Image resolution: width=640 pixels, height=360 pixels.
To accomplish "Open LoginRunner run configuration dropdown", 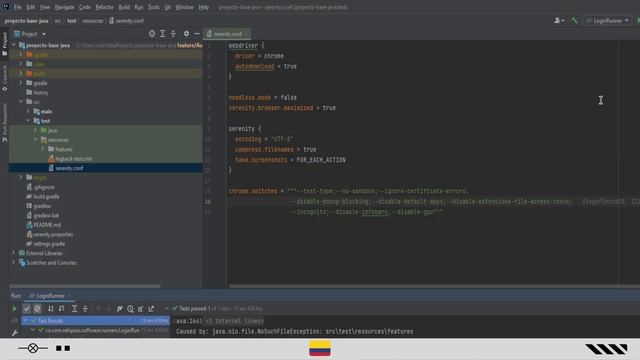I will (607, 20).
